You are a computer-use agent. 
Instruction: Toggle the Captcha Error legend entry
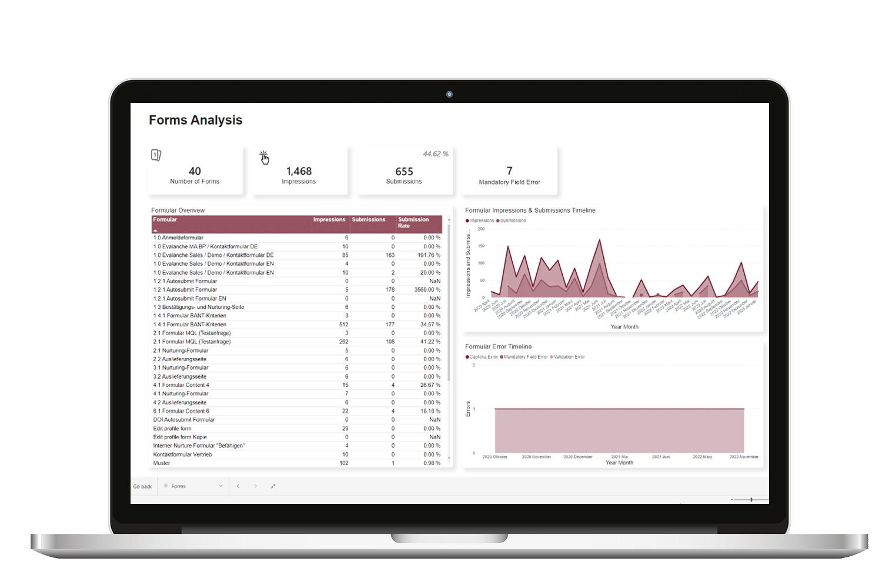click(482, 357)
